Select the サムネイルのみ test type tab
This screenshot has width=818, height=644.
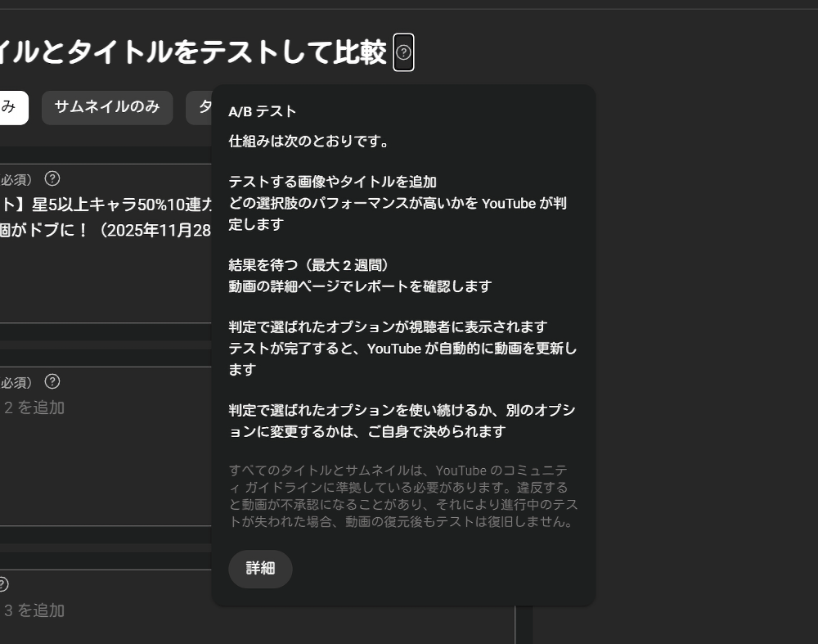point(106,107)
